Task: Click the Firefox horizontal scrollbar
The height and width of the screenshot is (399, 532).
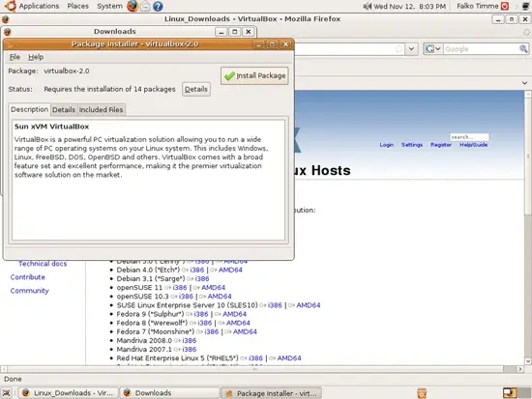Action: pyautogui.click(x=255, y=369)
